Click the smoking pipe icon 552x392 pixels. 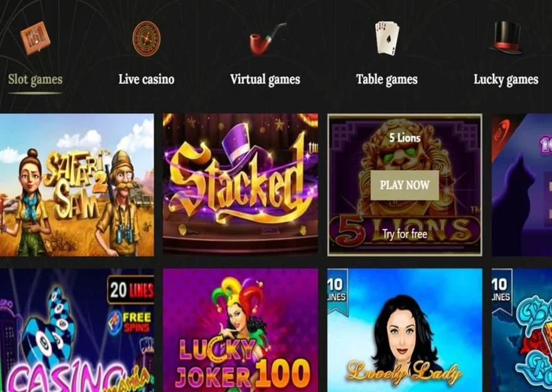click(268, 39)
